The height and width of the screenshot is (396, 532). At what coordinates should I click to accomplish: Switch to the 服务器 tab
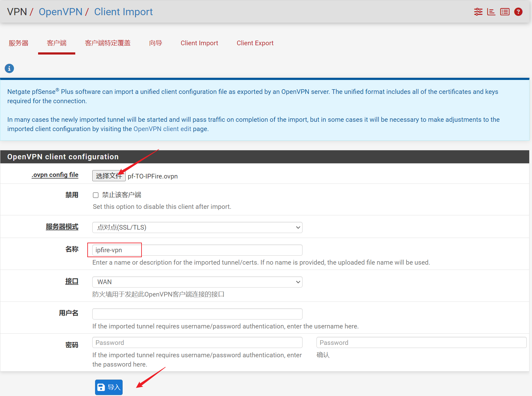(19, 43)
